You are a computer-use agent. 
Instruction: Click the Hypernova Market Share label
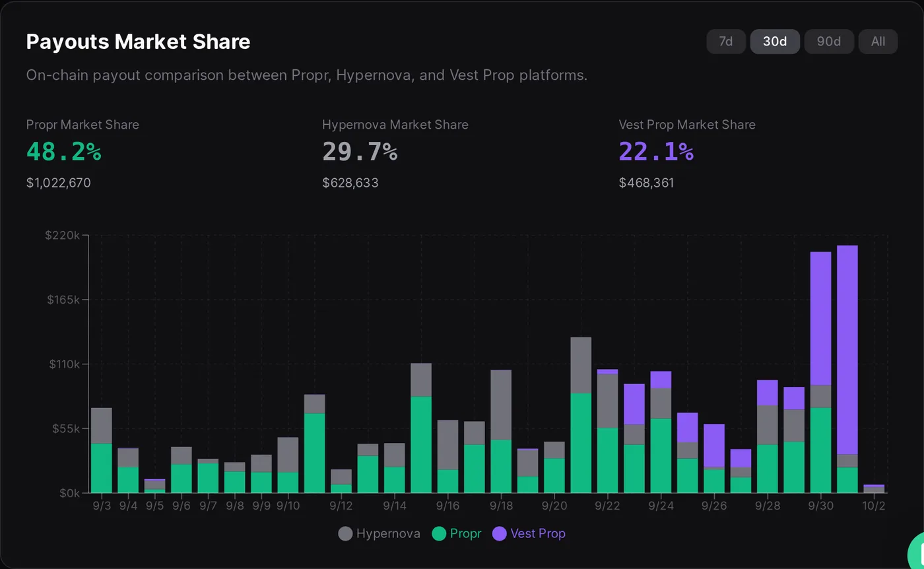(x=395, y=125)
